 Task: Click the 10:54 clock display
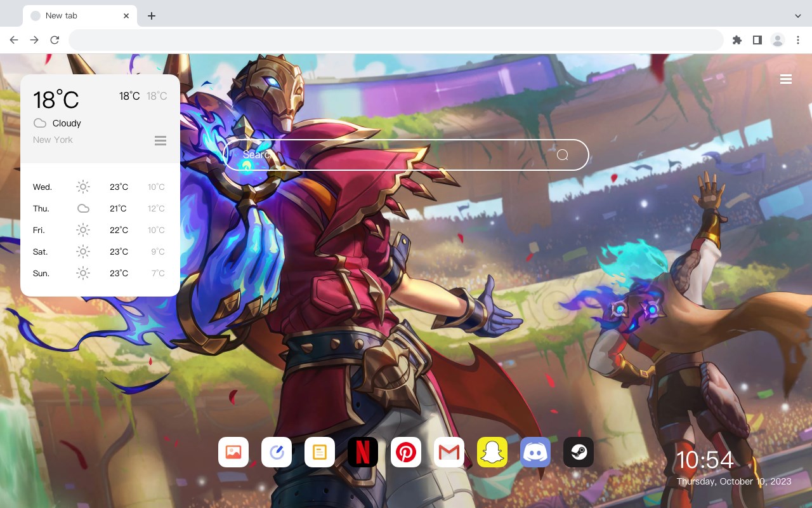point(705,460)
